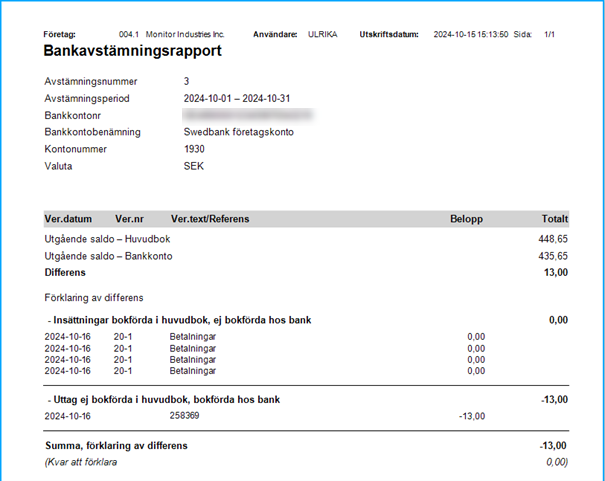
Task: Click the Utgående saldo Bankkonto amount 435,65
Action: (553, 256)
